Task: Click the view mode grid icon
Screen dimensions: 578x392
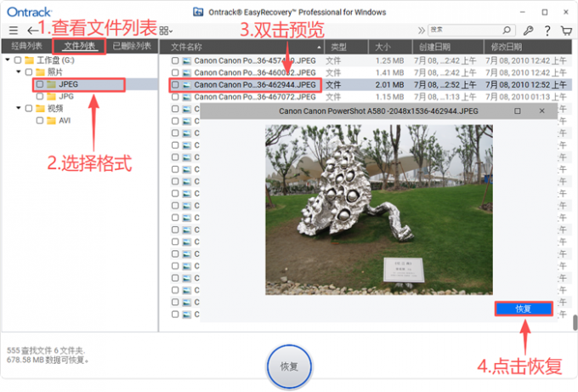Action: [165, 31]
